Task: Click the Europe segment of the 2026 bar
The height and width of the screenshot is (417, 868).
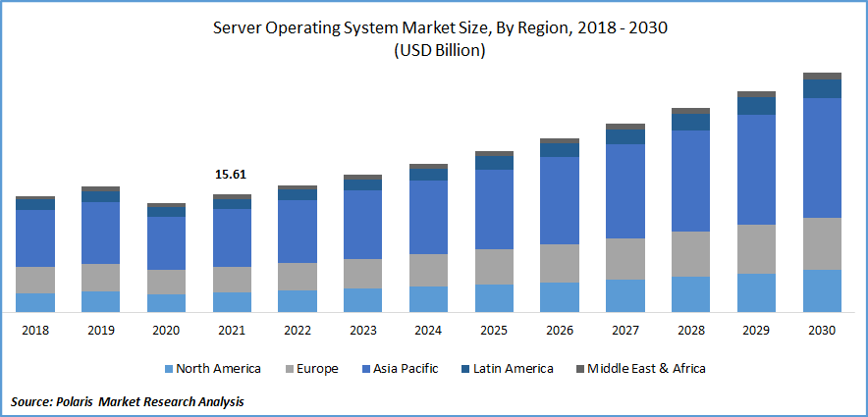Action: 560,264
